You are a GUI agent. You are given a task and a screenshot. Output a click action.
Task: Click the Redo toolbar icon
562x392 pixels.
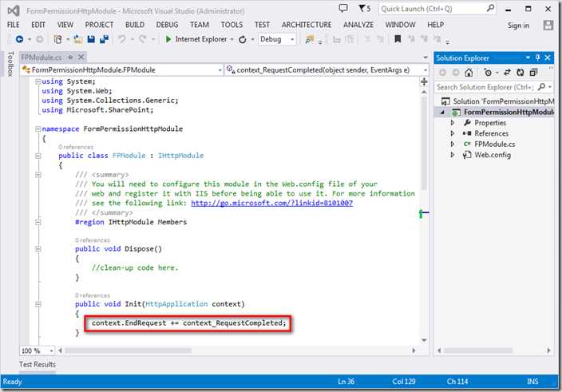pyautogui.click(x=143, y=39)
